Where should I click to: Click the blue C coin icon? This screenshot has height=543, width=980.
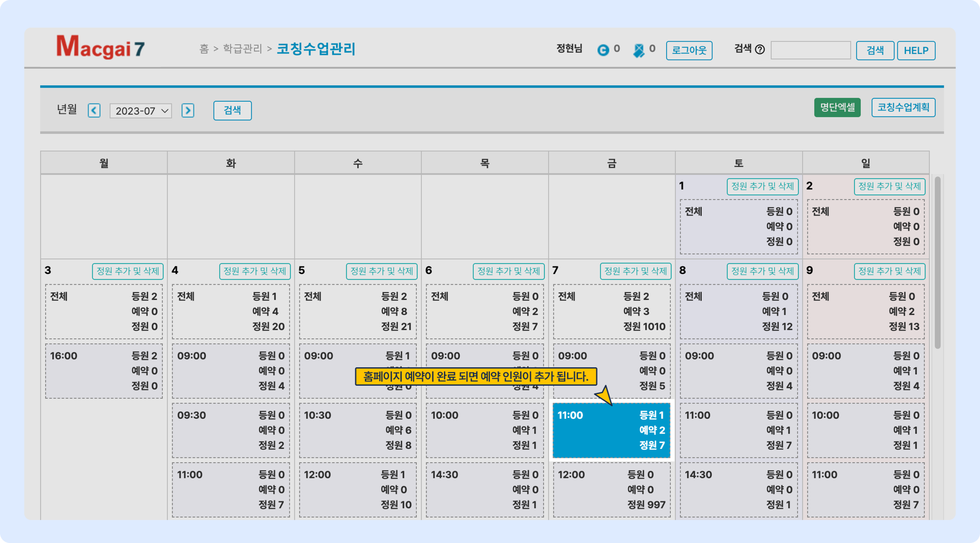pos(603,50)
